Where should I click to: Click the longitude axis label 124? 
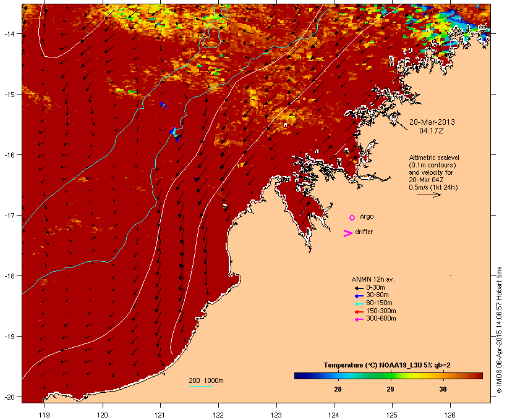point(334,415)
